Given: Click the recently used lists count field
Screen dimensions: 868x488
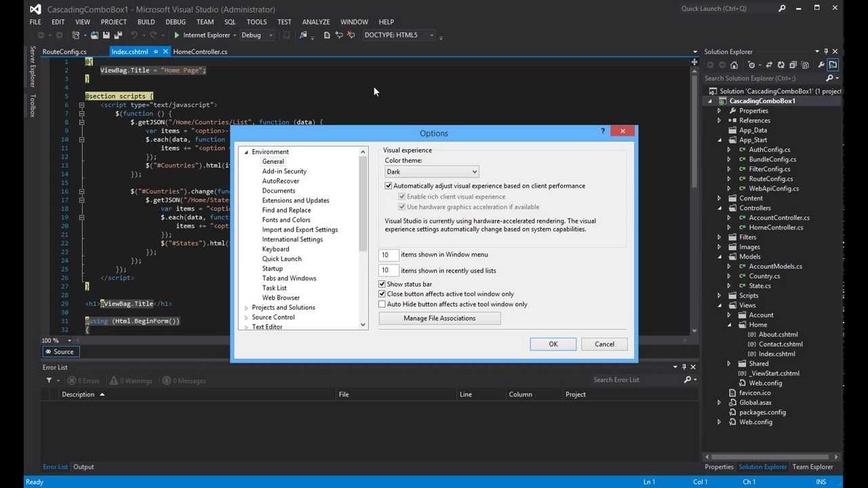Looking at the screenshot, I should point(389,270).
